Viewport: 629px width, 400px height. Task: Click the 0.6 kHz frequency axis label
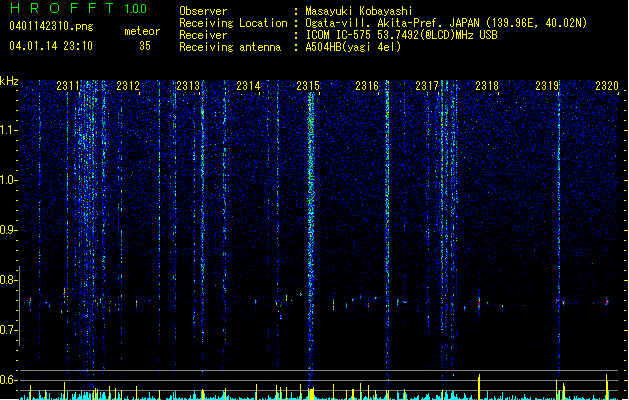[9, 380]
